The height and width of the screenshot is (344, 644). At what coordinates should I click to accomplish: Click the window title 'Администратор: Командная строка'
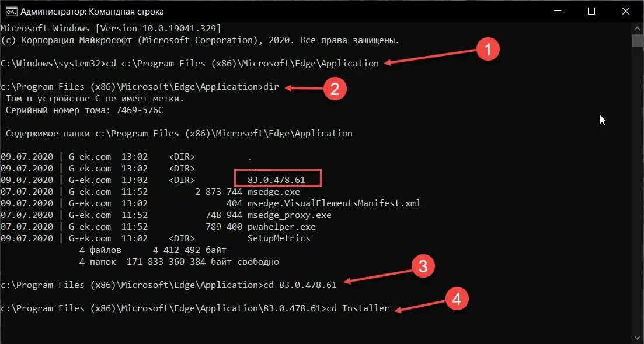click(x=92, y=12)
